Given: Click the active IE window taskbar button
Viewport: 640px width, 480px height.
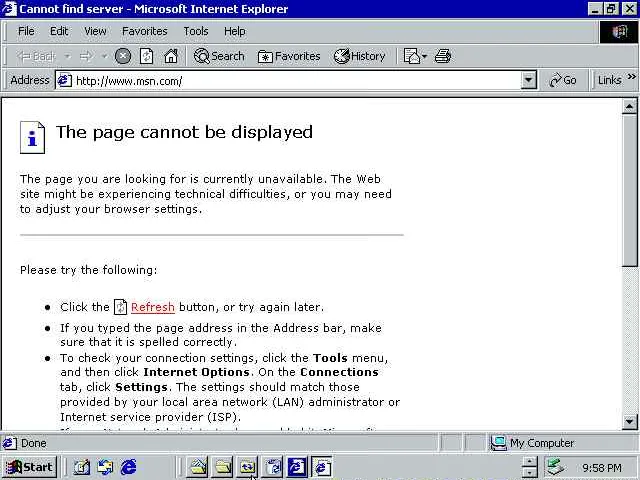Looking at the screenshot, I should coord(322,467).
